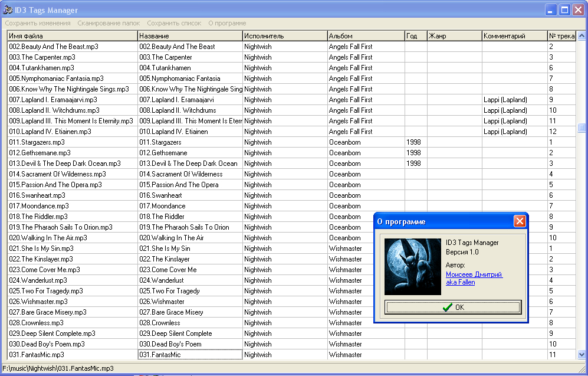Screen dimensions: 588x376
Task: Click title cell 014.Sacrament Of Wilderness
Action: (x=190, y=174)
